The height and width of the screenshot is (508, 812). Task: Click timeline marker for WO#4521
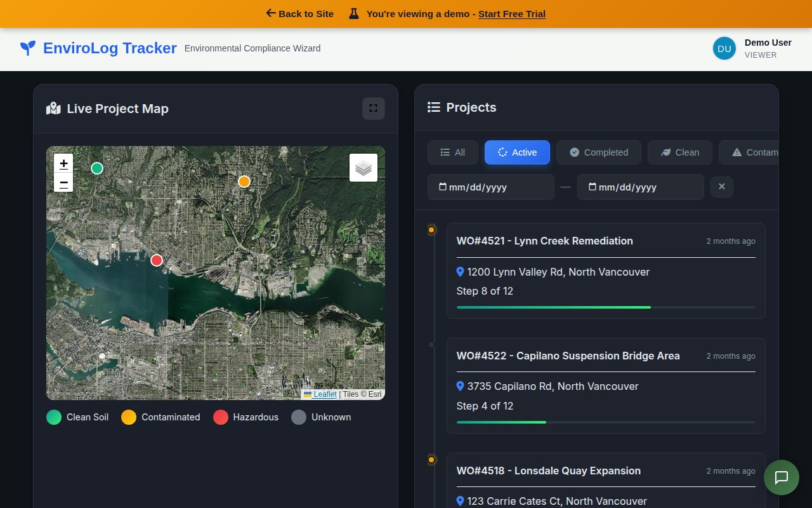click(431, 230)
